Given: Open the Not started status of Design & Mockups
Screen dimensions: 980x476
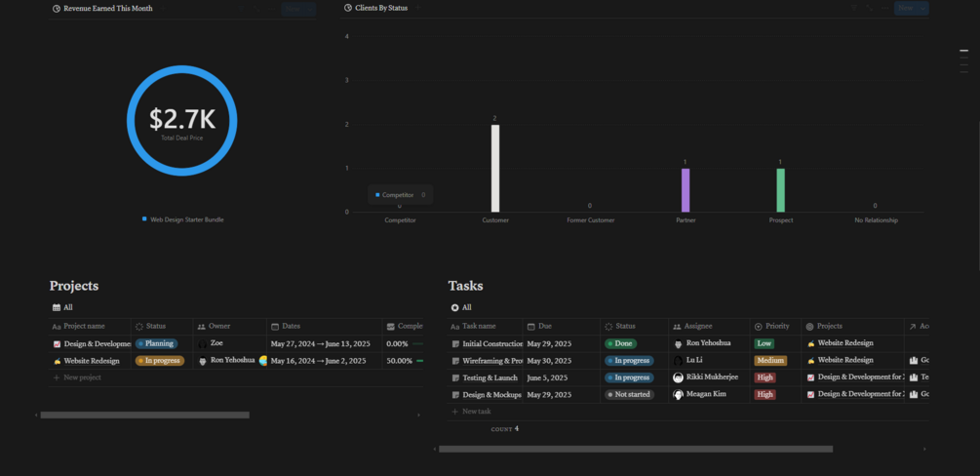Looking at the screenshot, I should (x=629, y=395).
